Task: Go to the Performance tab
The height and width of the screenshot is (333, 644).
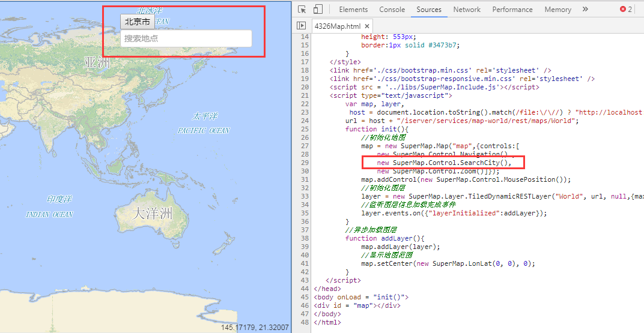Action: coord(512,10)
